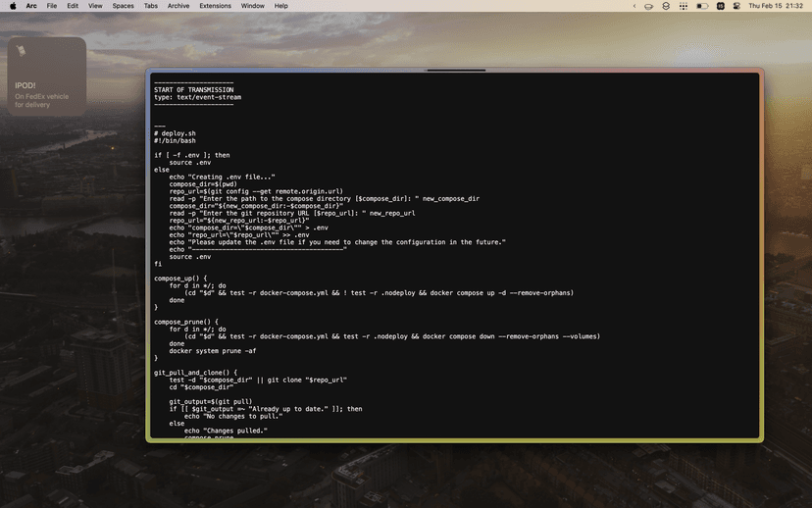Open the Spaces menu

pyautogui.click(x=123, y=6)
